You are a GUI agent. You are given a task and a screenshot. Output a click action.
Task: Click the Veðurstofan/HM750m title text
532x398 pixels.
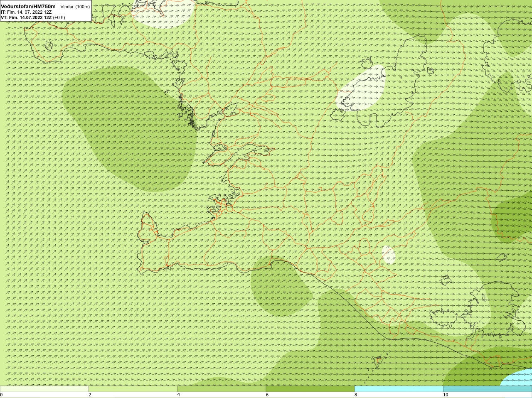pyautogui.click(x=28, y=7)
